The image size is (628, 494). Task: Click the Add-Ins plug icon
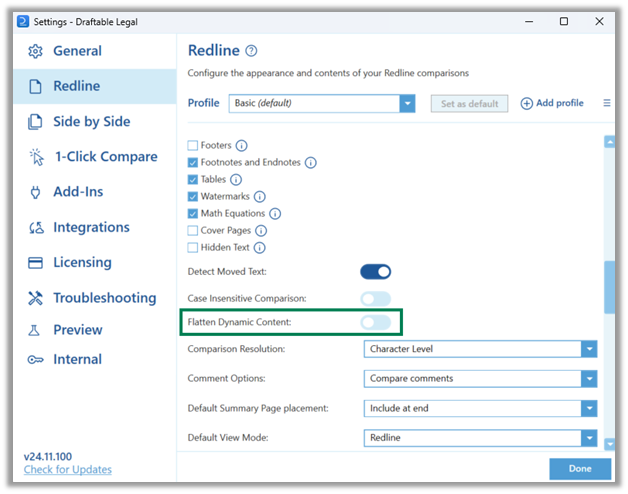pyautogui.click(x=35, y=192)
